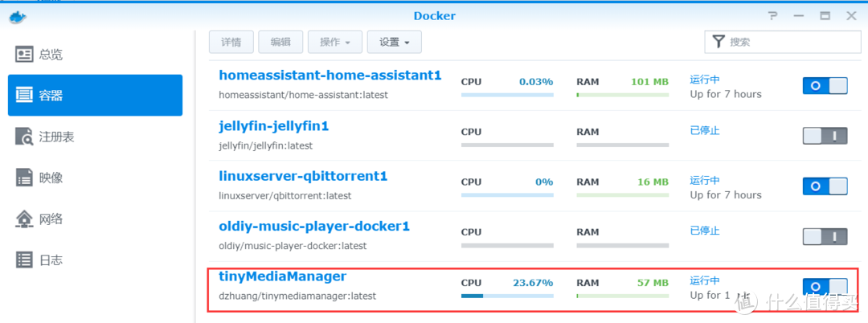Select jellyfin-jellyfin1 container name
Viewport: 868px width, 323px height.
point(274,126)
